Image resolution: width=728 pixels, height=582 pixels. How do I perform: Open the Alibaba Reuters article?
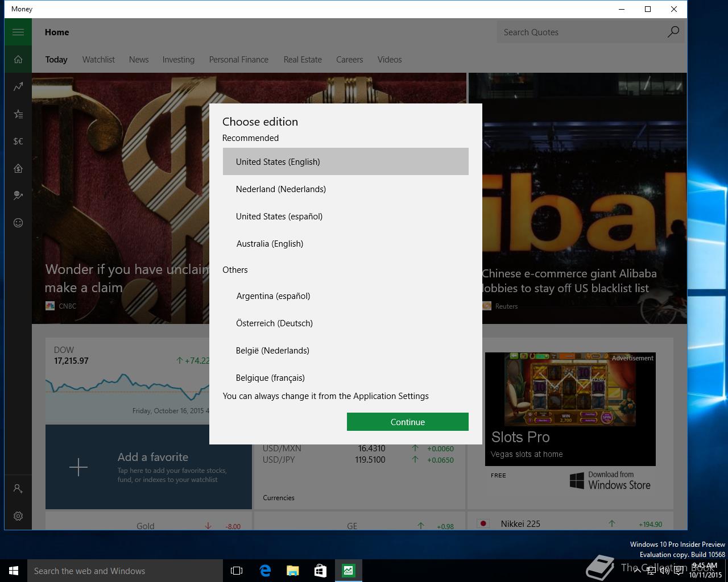point(585,198)
